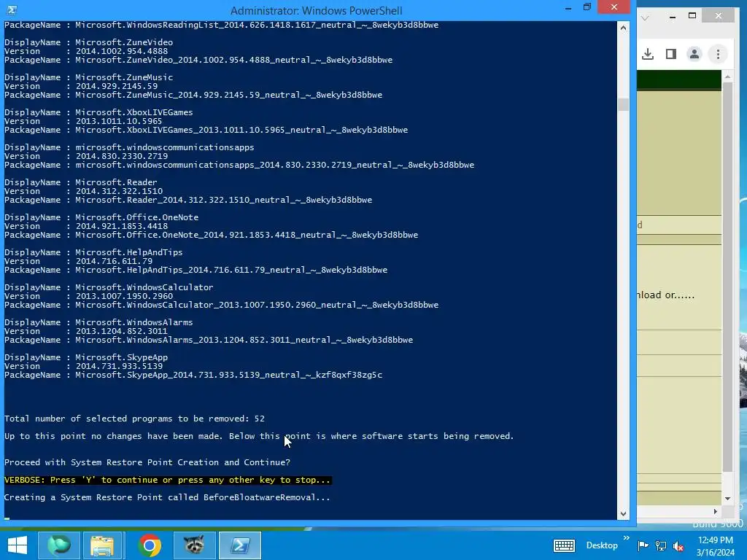Viewport: 747px width, 560px height.
Task: Click the 'Microsoft.HelpAndTips' DisplayName text
Action: click(128, 252)
